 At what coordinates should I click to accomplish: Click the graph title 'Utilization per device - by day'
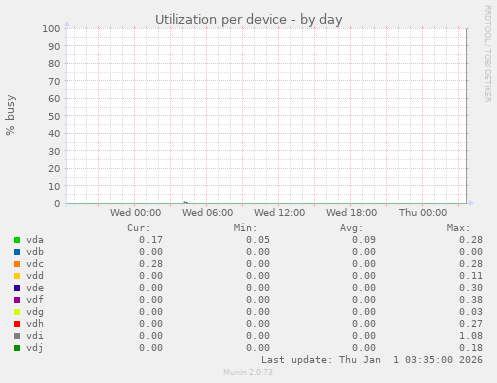[249, 20]
